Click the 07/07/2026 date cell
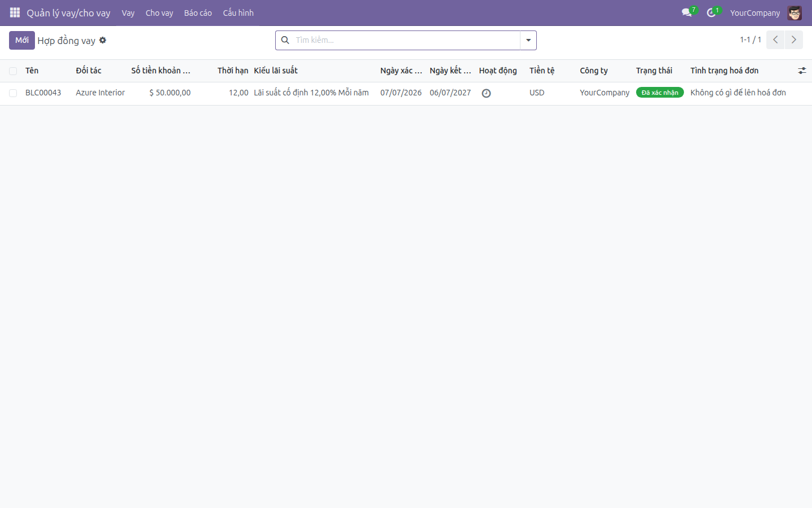Image resolution: width=812 pixels, height=508 pixels. click(401, 93)
